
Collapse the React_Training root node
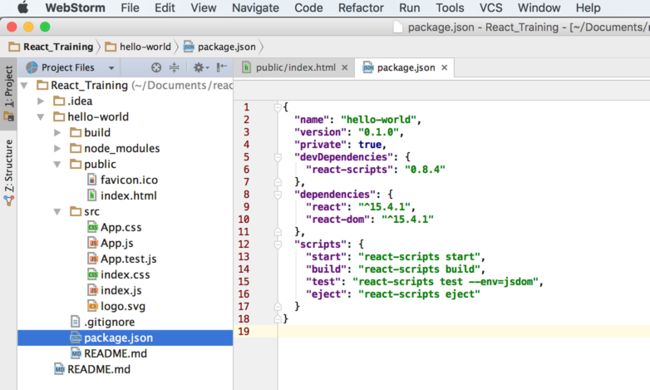[x=24, y=85]
